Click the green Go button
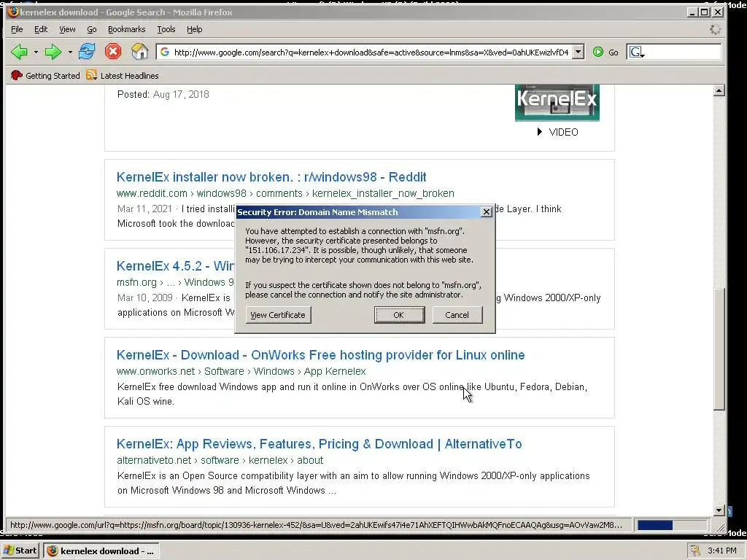 606,52
